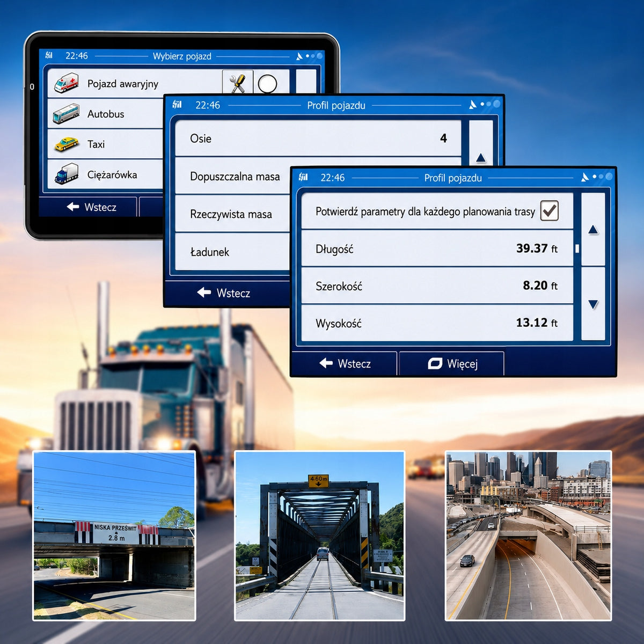The image size is (644, 644).
Task: Choose the Taxi row
Action: coord(105,144)
